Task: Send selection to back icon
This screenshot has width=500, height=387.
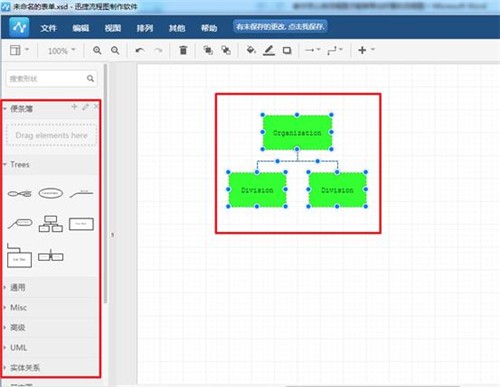Action: pyautogui.click(x=226, y=50)
